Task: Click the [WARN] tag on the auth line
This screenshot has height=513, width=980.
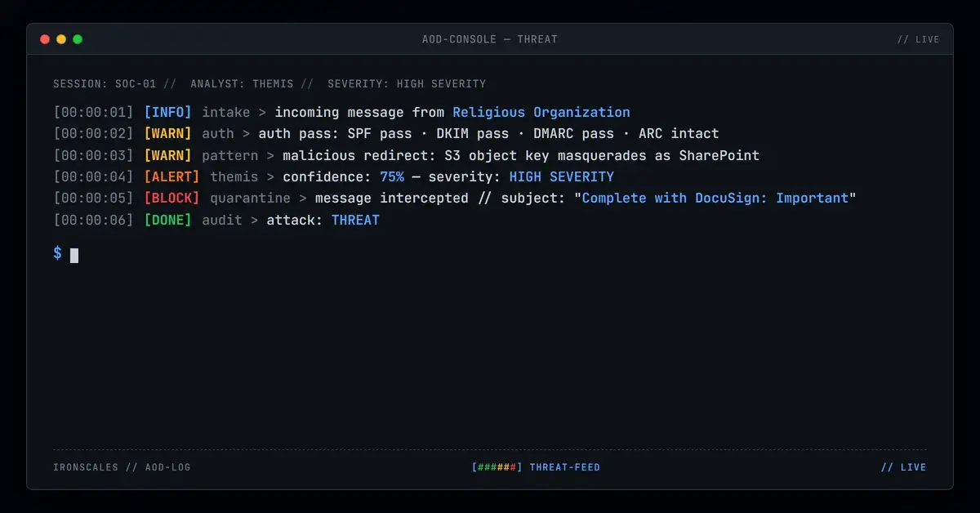Action: [x=167, y=134]
